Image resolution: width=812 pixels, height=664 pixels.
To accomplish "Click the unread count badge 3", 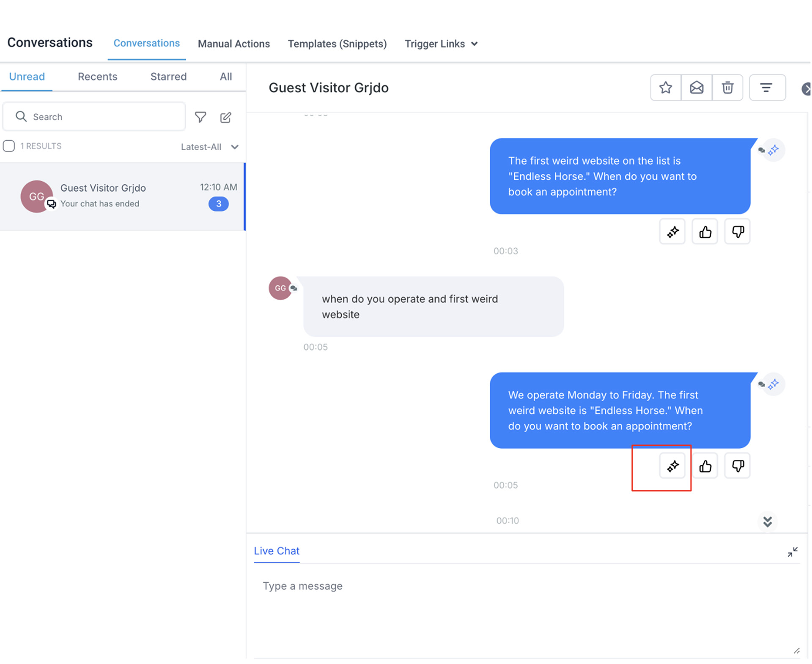I will coord(219,204).
